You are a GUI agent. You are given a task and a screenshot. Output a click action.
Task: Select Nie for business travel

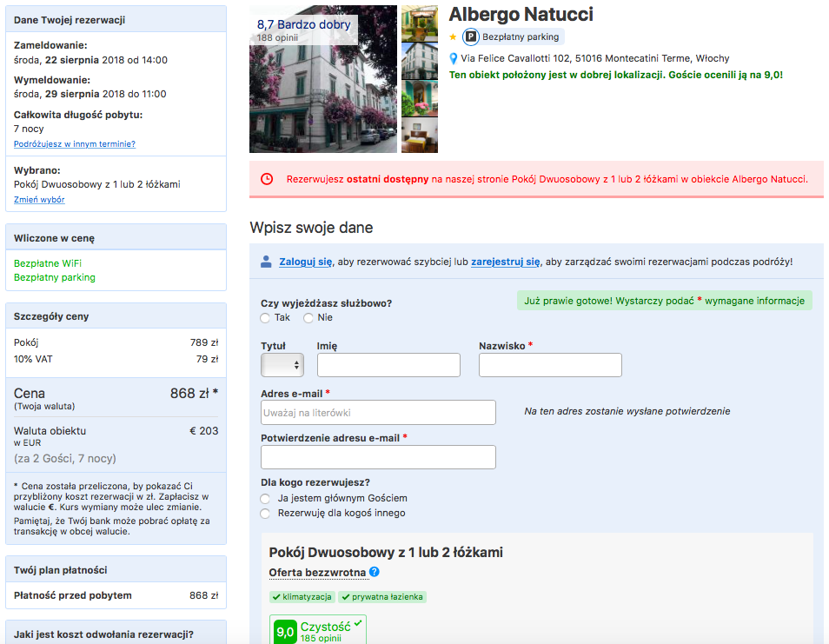(308, 318)
